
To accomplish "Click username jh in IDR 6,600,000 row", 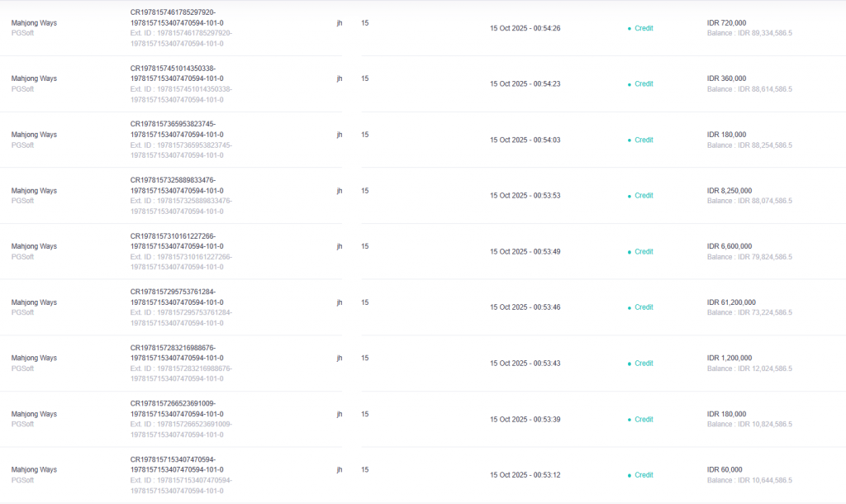I will click(339, 246).
